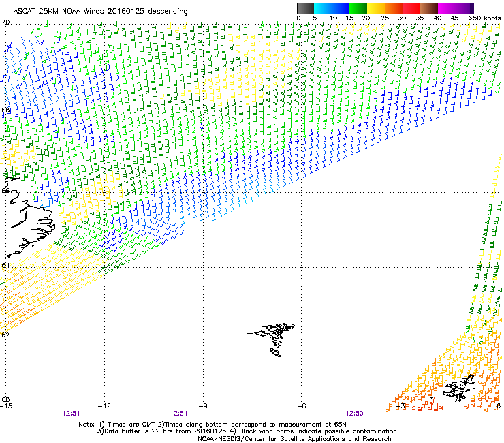This screenshot has height=443, width=504.
Task: Click the NOAA/NESDIS credit line
Action: tap(294, 439)
